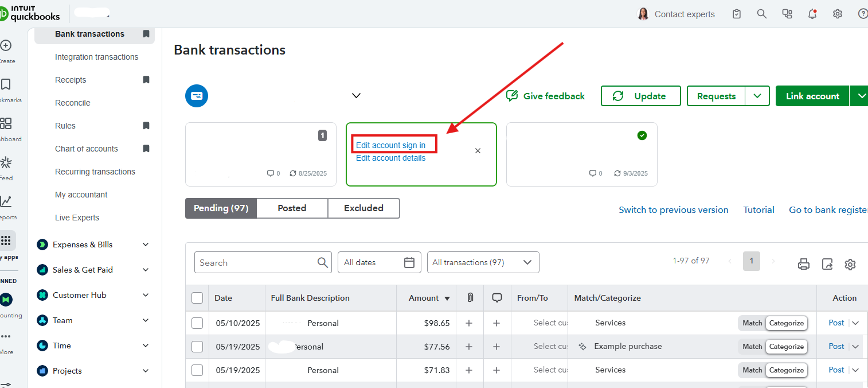Close the account card edit menu
The height and width of the screenshot is (388, 868).
[x=478, y=151]
